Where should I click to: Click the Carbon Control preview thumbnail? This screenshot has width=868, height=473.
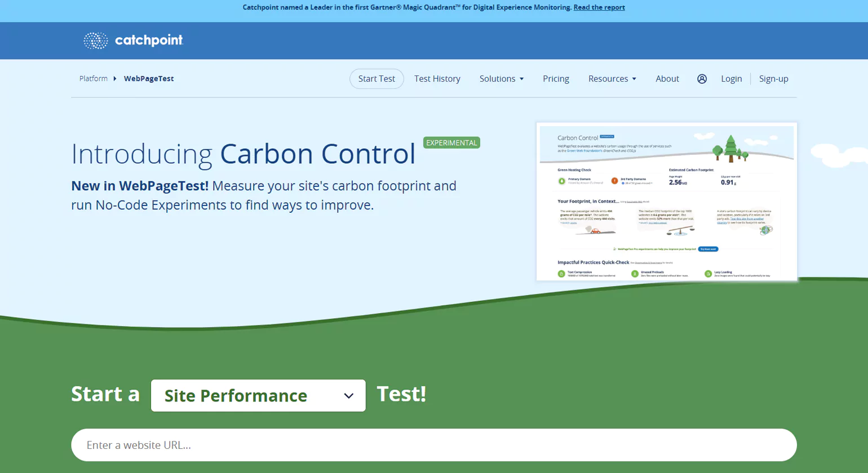(x=666, y=200)
